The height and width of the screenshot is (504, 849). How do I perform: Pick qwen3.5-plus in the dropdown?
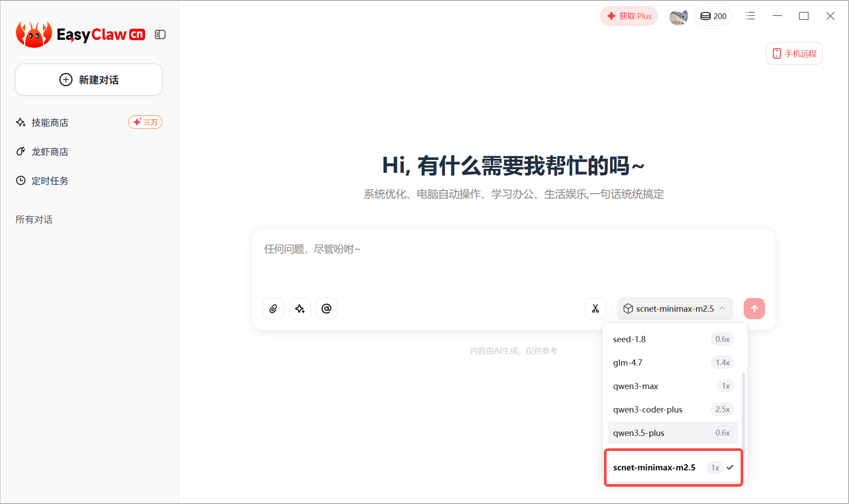(x=638, y=432)
